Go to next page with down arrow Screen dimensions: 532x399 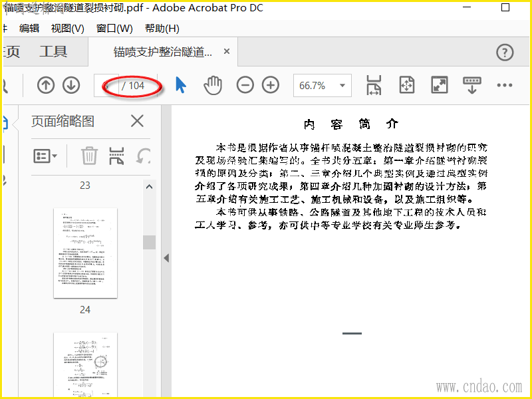pos(71,85)
